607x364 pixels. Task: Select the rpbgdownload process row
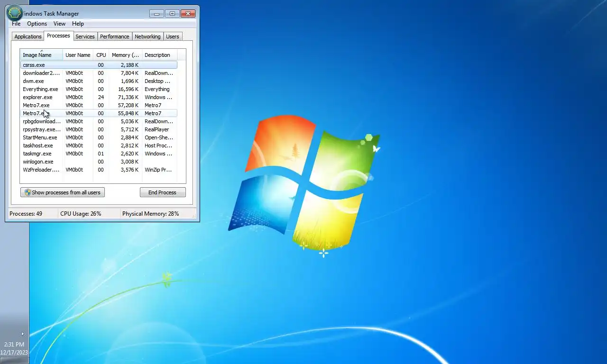tap(99, 121)
